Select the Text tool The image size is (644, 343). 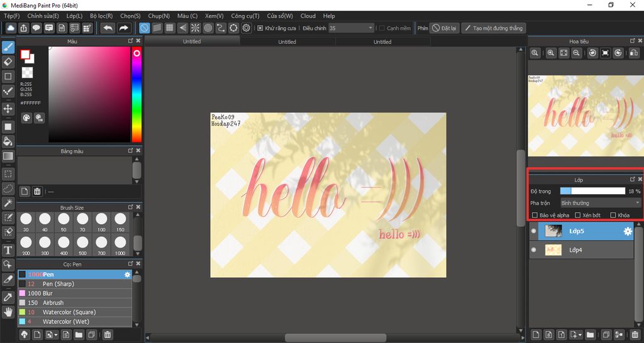point(8,250)
